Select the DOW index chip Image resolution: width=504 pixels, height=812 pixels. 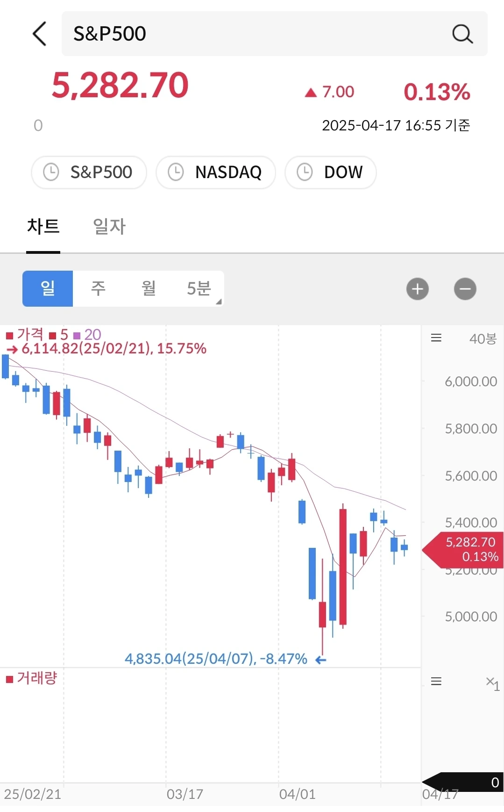point(330,172)
